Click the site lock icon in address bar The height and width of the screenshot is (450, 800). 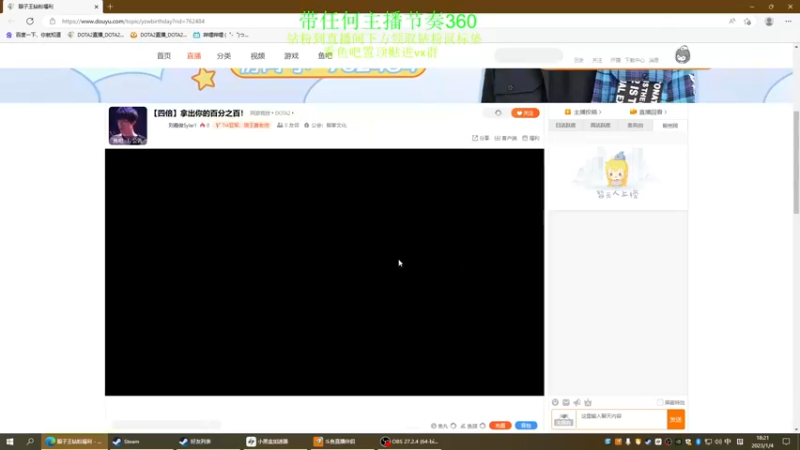tap(52, 21)
